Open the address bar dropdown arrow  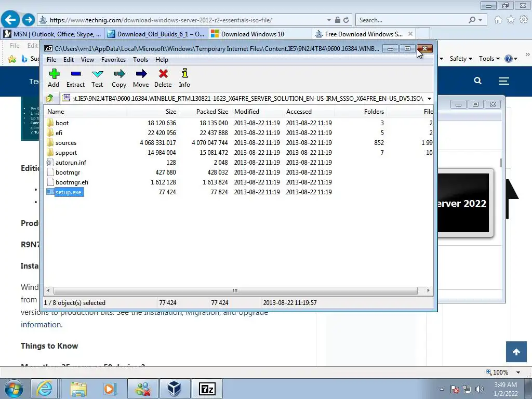[329, 20]
